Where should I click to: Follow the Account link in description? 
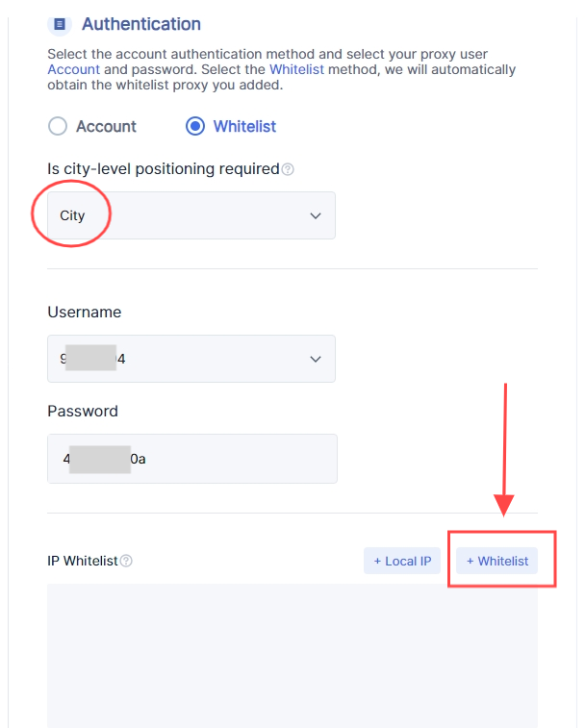(x=73, y=69)
